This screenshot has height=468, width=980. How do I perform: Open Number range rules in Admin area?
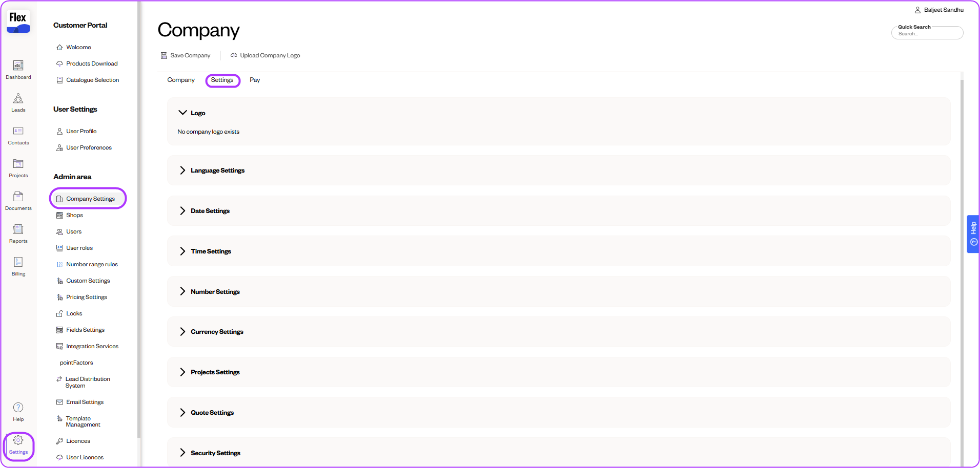point(92,265)
